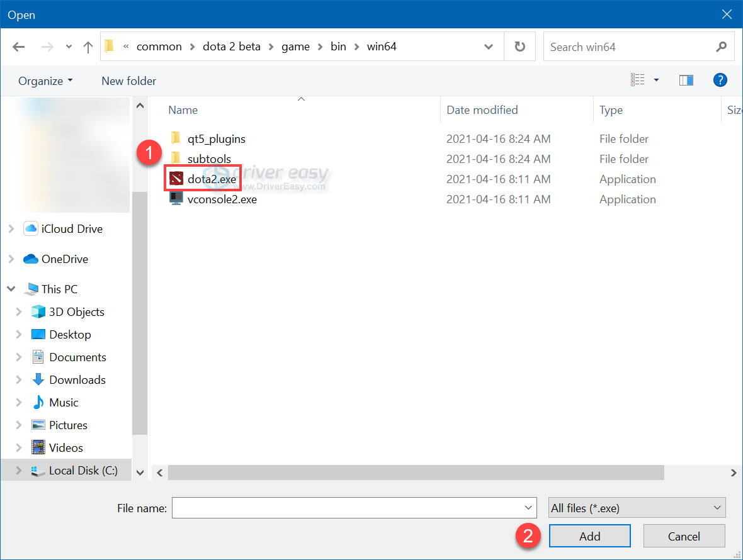The height and width of the screenshot is (560, 743).
Task: Create a New folder
Action: 128,81
